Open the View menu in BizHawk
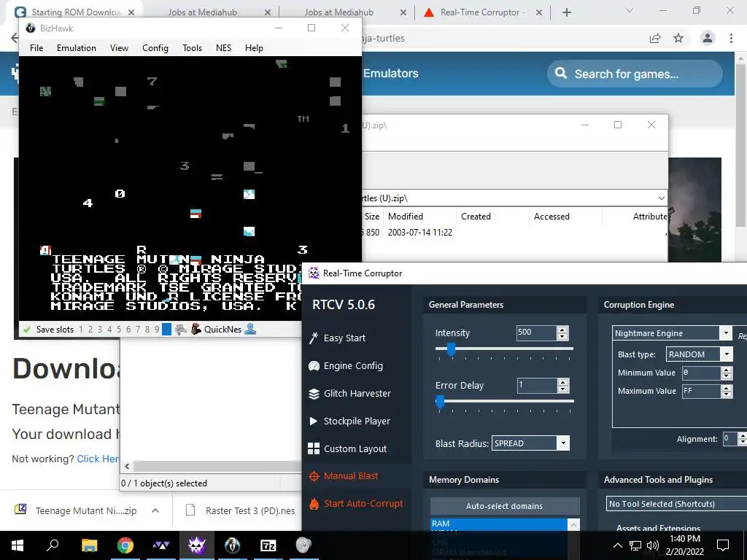Image resolution: width=747 pixels, height=560 pixels. pyautogui.click(x=119, y=47)
